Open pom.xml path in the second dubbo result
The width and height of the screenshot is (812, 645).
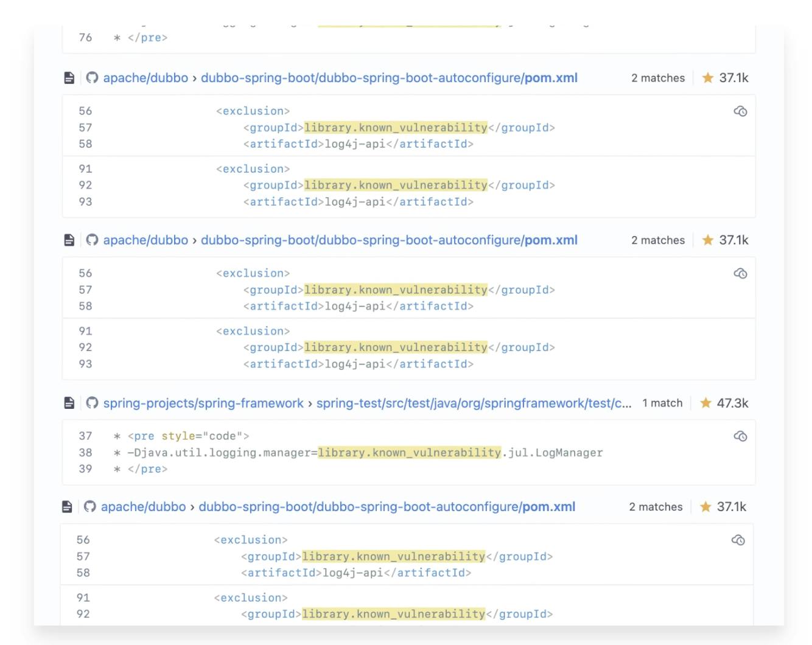tap(389, 240)
